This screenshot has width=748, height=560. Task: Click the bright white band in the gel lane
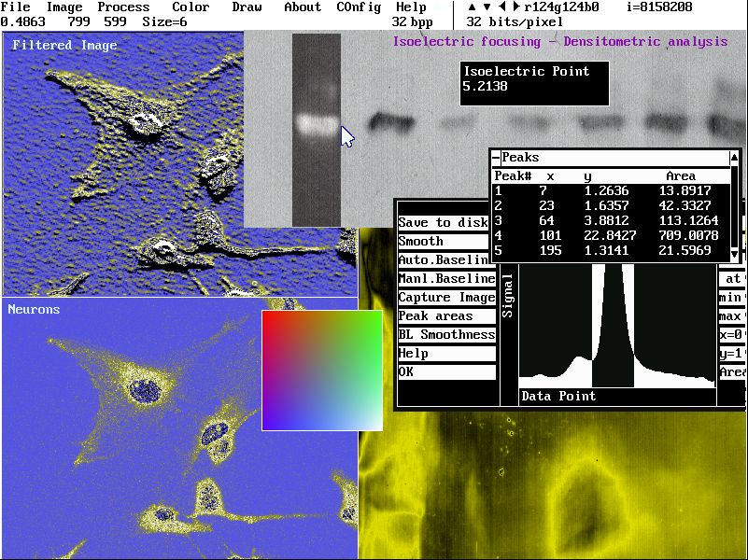[x=317, y=124]
